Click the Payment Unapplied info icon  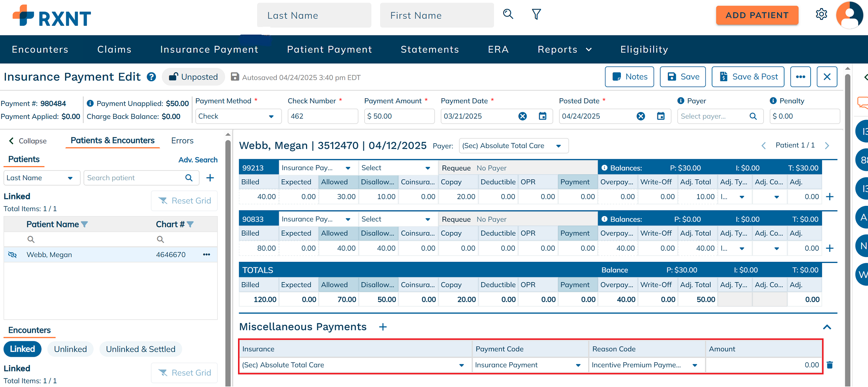click(90, 103)
